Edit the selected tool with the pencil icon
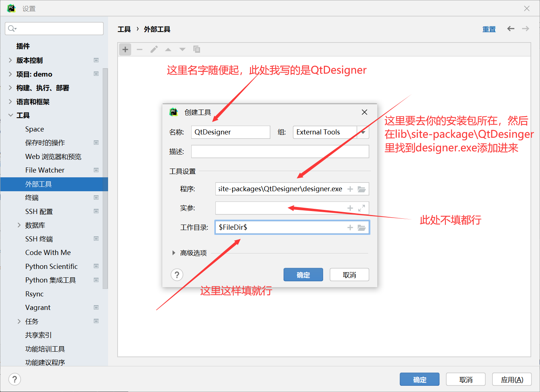 point(154,49)
